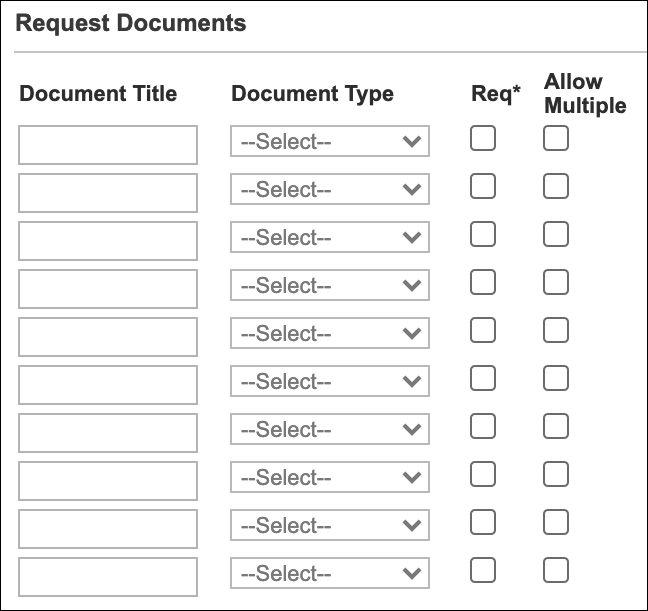
Task: Check the Req box in the last row
Action: pyautogui.click(x=483, y=570)
